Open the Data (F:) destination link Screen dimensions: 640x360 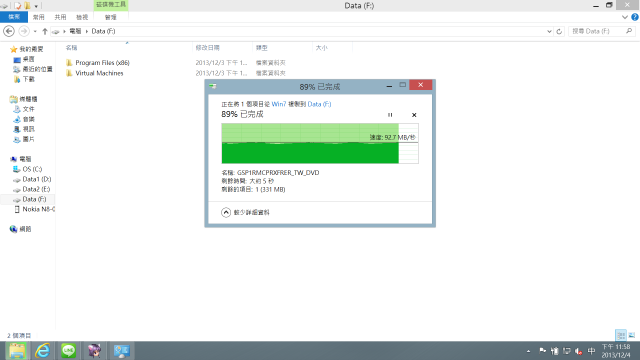point(319,104)
